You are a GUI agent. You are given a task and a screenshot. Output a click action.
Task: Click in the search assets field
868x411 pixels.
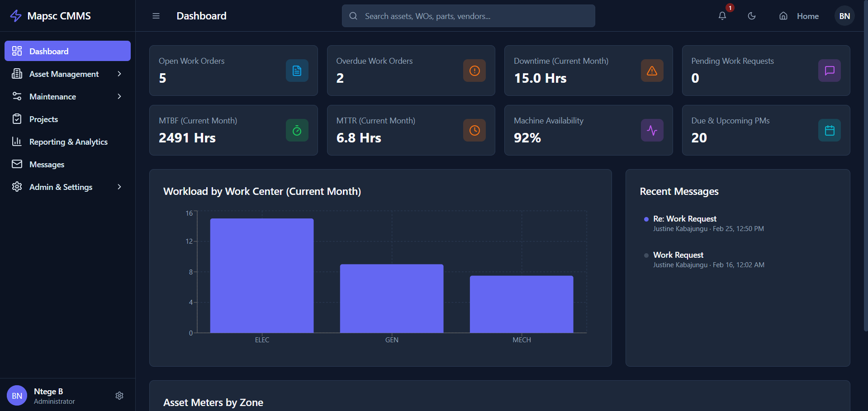tap(468, 16)
